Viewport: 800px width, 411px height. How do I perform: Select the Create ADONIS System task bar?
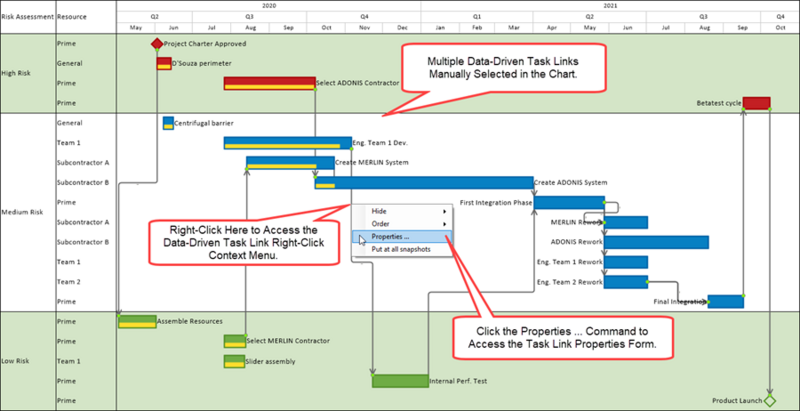coord(424,183)
